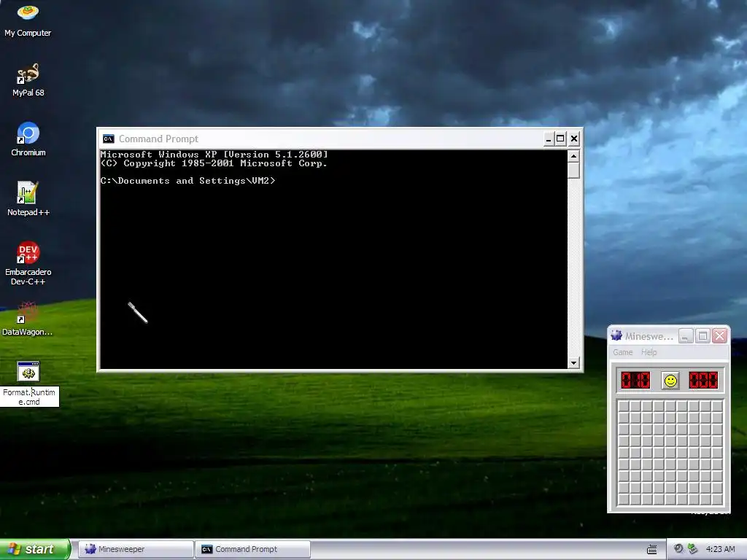Viewport: 747px width, 560px height.
Task: Reveal the top-left Minesweeper grid cell
Action: tap(623, 406)
